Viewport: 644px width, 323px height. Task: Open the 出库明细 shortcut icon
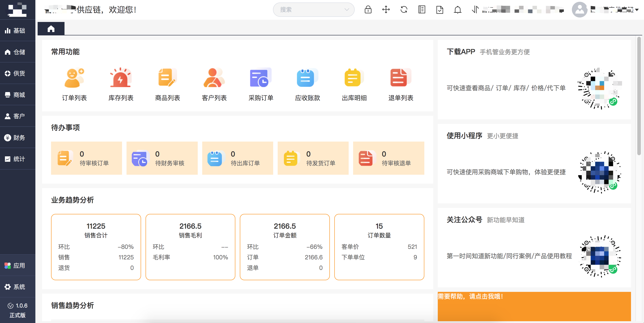point(354,78)
